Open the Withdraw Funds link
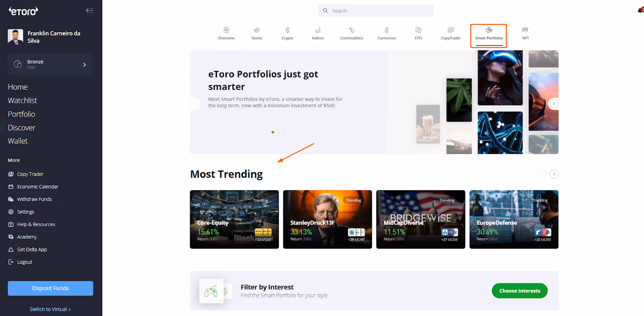 click(x=35, y=199)
